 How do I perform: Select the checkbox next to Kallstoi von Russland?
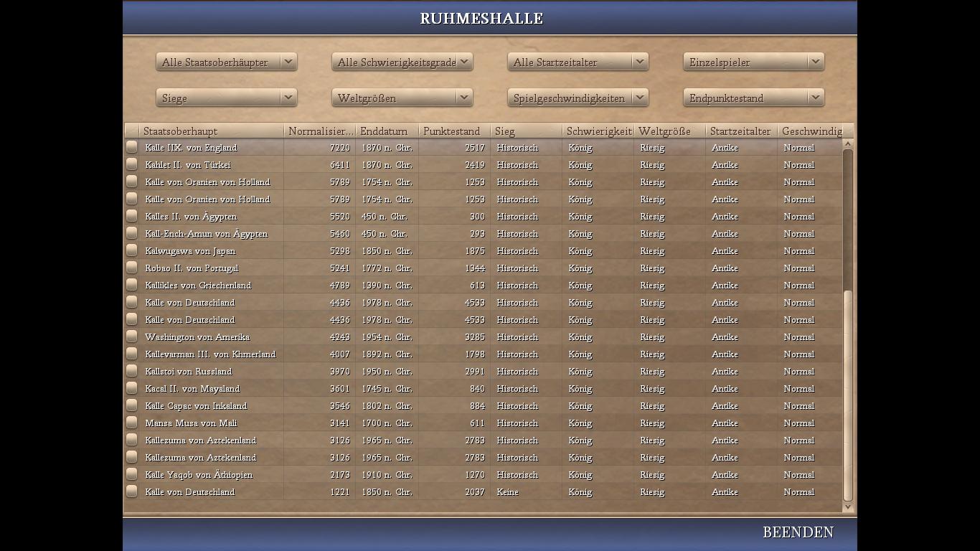tap(131, 371)
